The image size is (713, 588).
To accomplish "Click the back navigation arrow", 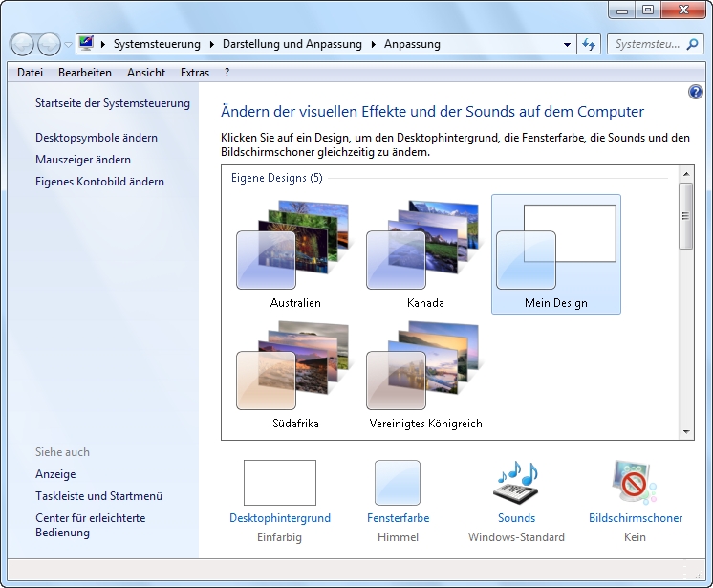I will (22, 44).
